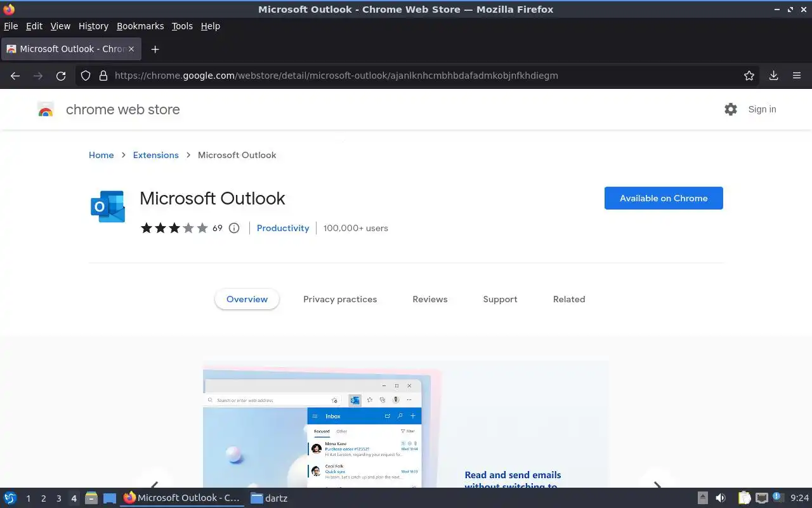
Task: Click the star rating row
Action: click(174, 228)
